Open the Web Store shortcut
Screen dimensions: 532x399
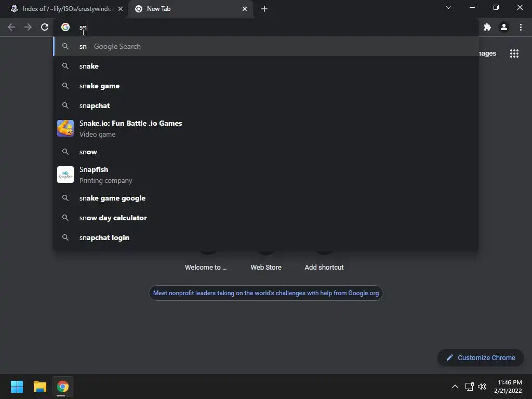click(266, 268)
